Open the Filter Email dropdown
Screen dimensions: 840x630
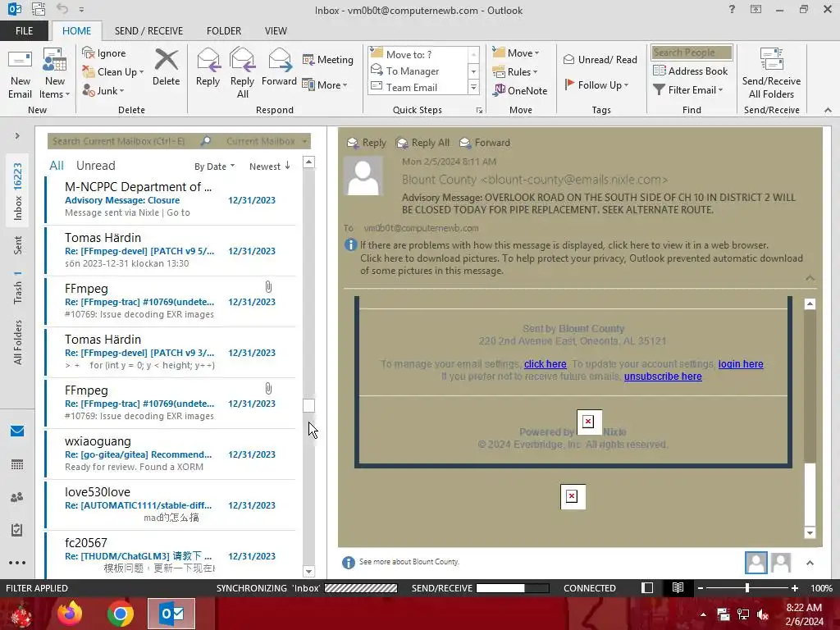coord(688,90)
